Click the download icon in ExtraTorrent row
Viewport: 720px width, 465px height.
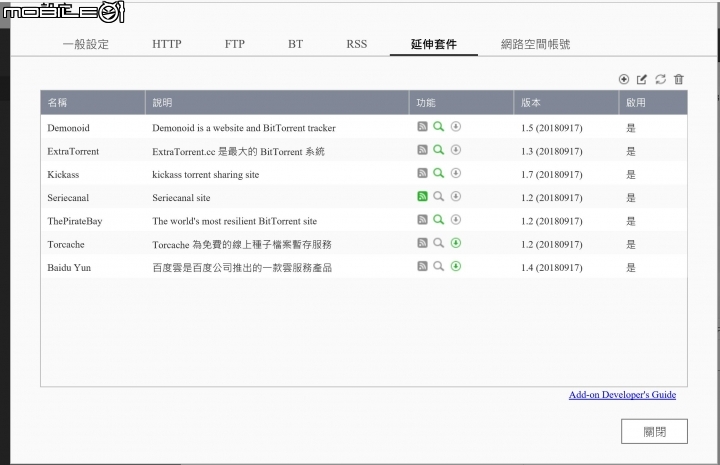(456, 150)
